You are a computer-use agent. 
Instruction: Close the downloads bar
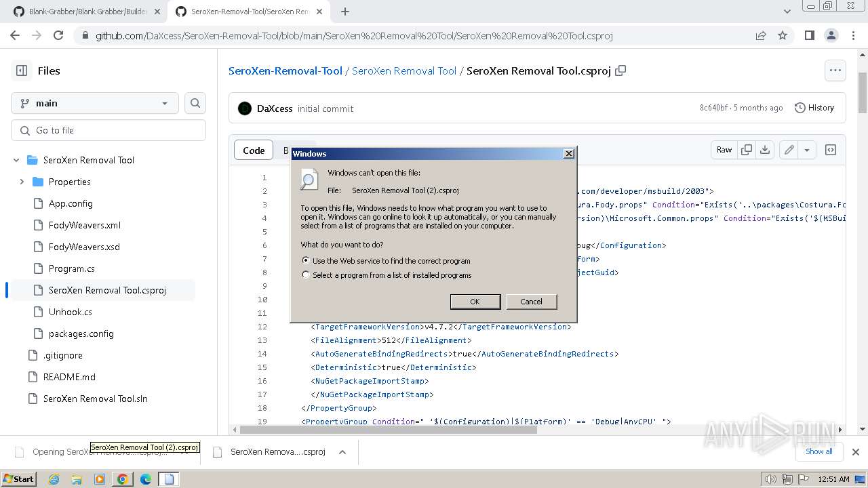pos(855,451)
